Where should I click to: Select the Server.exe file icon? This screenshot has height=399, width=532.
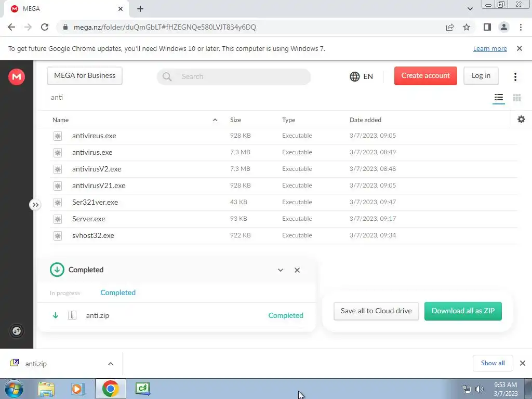58,219
